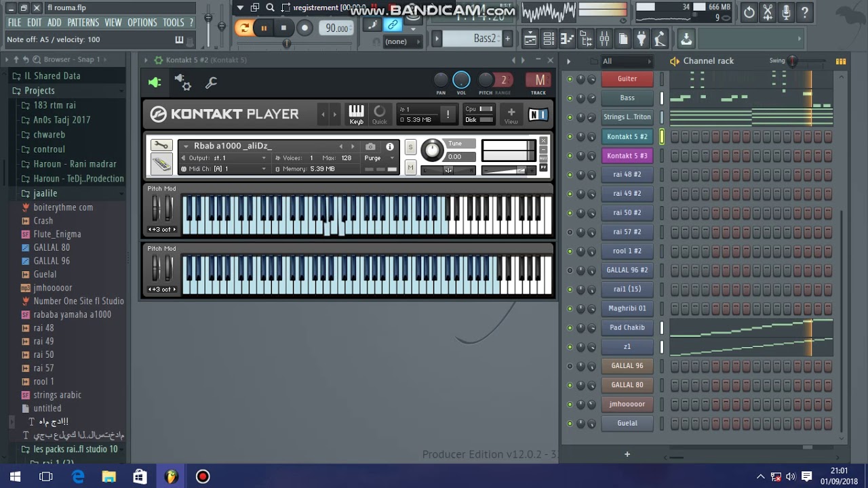Mute the Kontakt 5 #2 channel
This screenshot has height=488, width=868.
(x=570, y=137)
